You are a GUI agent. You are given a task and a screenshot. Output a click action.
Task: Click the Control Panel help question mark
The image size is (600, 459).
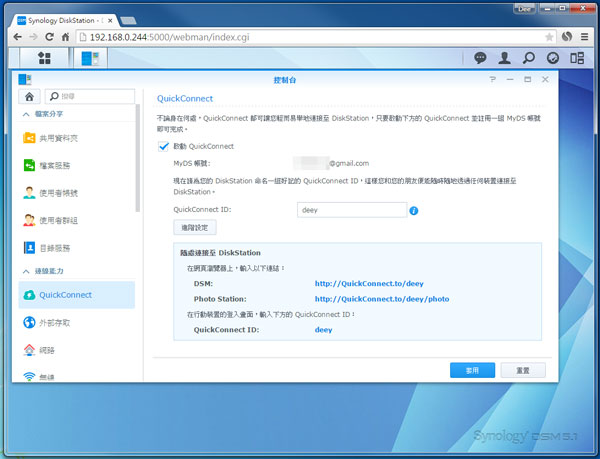(x=492, y=78)
